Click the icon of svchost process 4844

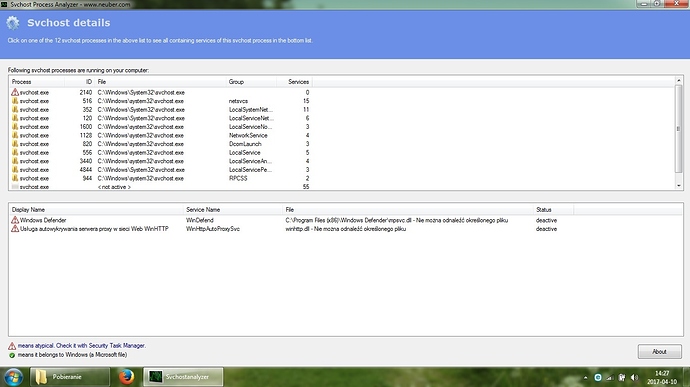[15, 170]
